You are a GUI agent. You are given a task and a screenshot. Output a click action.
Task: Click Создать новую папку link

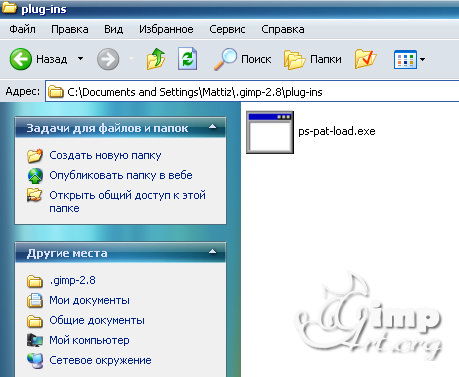coord(105,155)
